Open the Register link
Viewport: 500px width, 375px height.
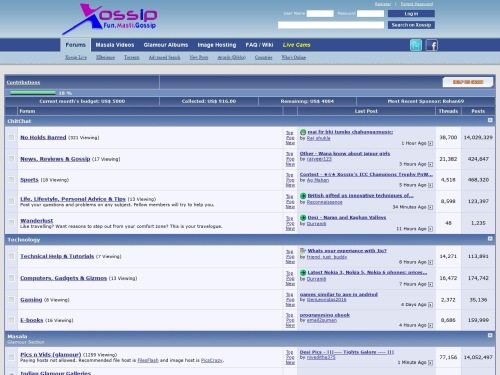[383, 4]
